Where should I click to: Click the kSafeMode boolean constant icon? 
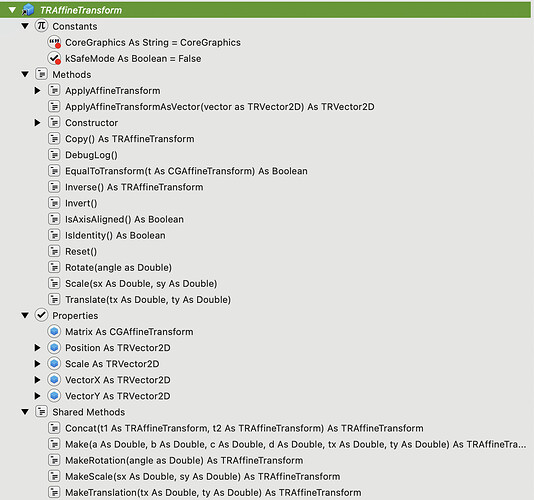(x=54, y=58)
